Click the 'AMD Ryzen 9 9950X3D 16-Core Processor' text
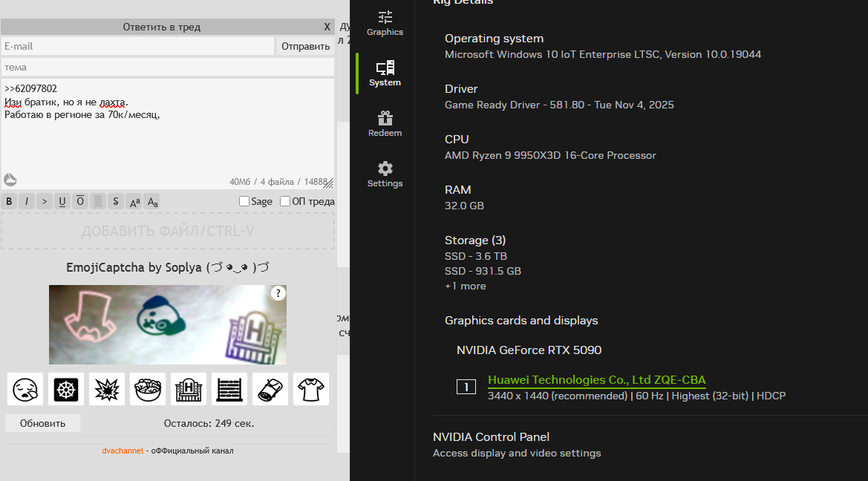The height and width of the screenshot is (481, 868). pos(550,156)
